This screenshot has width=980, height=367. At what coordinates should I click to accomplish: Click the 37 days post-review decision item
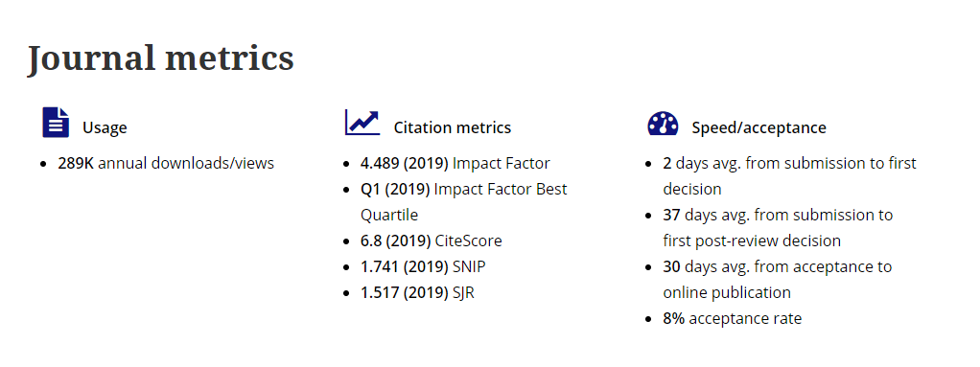778,228
